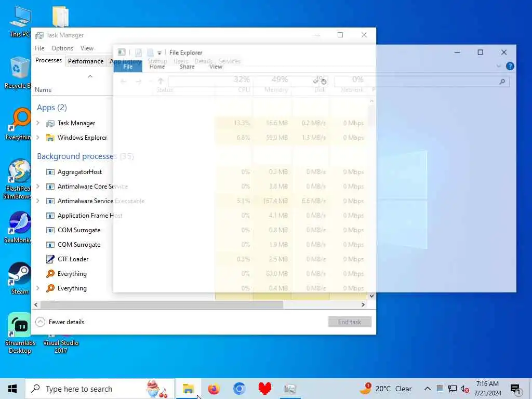Viewport: 532px width, 399px height.
Task: Switch to the Performance tab
Action: click(x=86, y=61)
